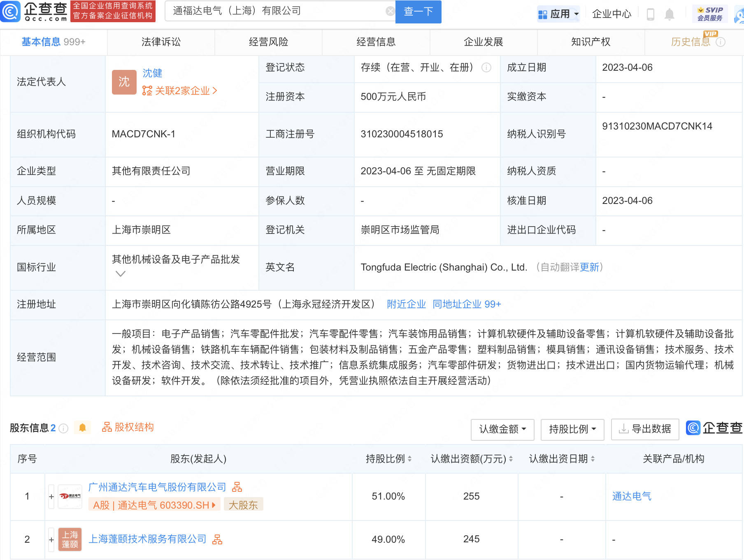Expand the 认缴金额 filter dropdown
The width and height of the screenshot is (744, 560).
coord(502,429)
